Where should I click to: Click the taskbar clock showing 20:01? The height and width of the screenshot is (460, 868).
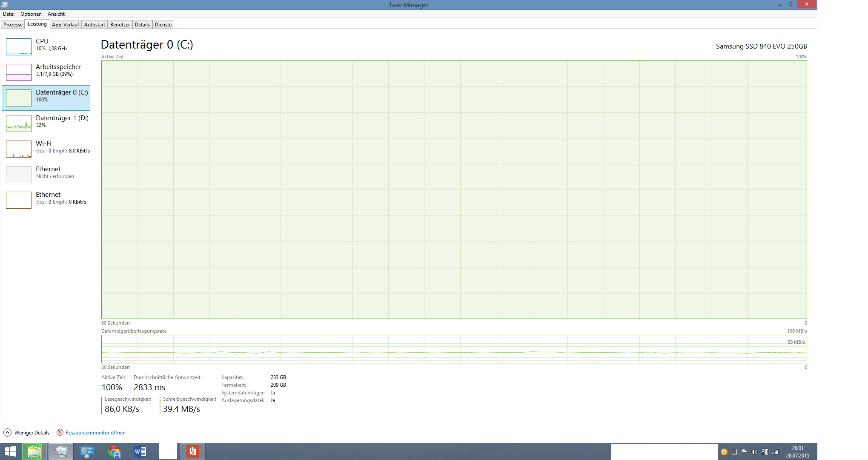point(797,451)
